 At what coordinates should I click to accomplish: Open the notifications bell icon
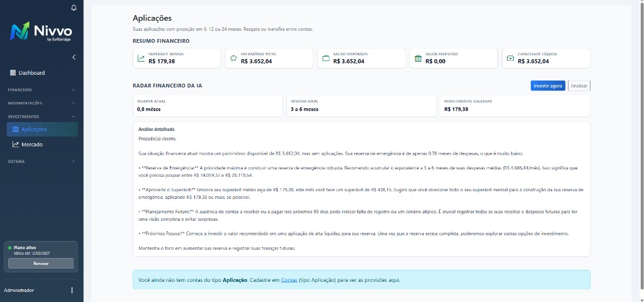[74, 8]
